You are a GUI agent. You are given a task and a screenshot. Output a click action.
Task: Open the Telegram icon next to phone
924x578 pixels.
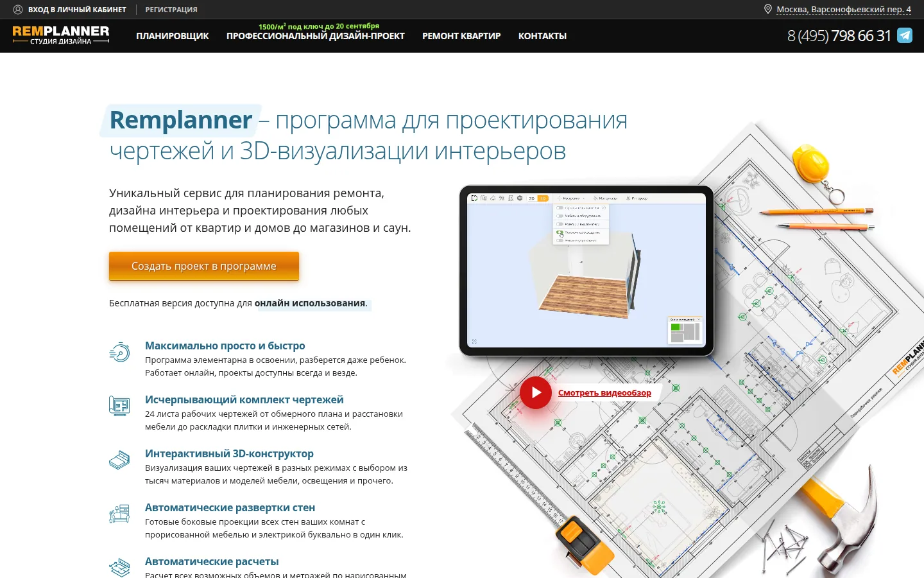point(905,35)
